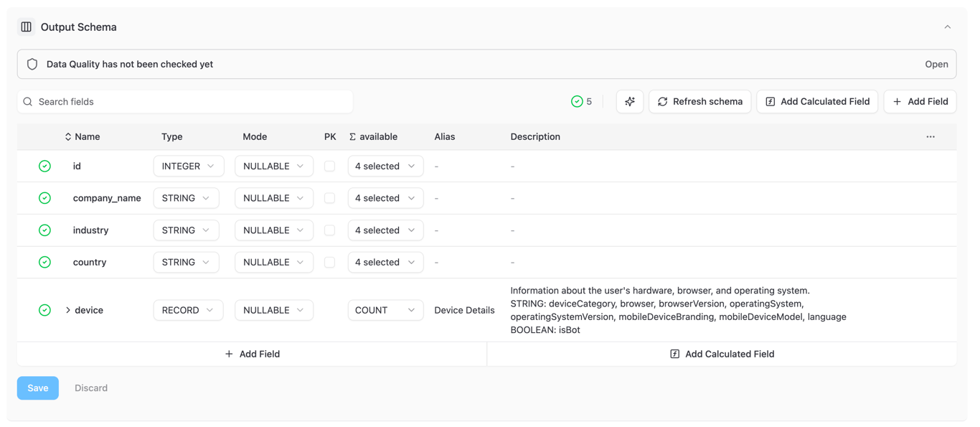Click the industry field name
Image resolution: width=980 pixels, height=427 pixels.
pyautogui.click(x=90, y=230)
